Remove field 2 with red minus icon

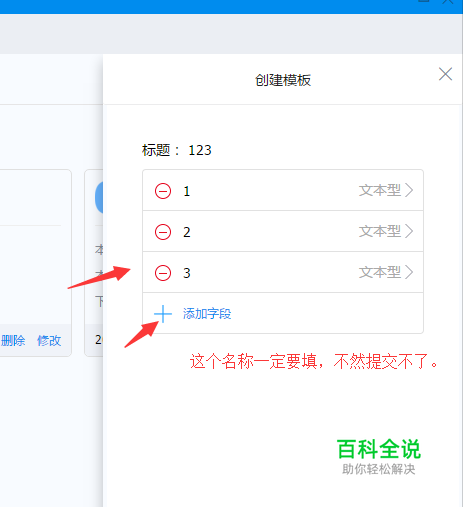click(163, 232)
